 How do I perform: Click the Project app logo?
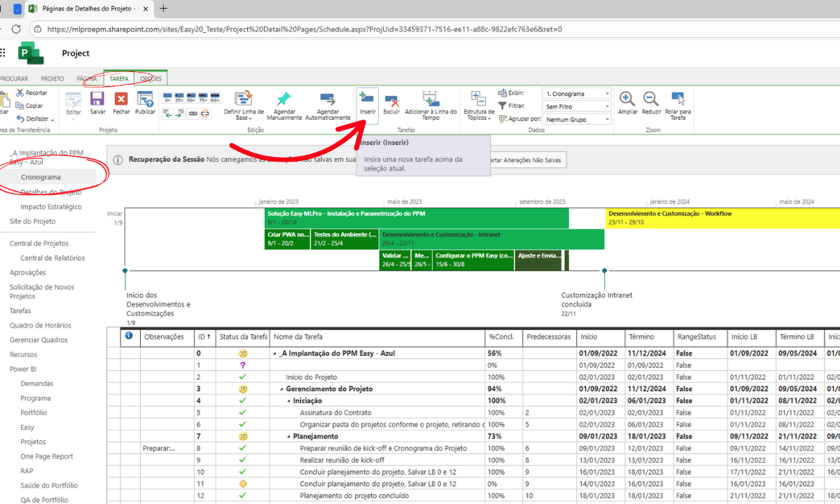point(31,53)
